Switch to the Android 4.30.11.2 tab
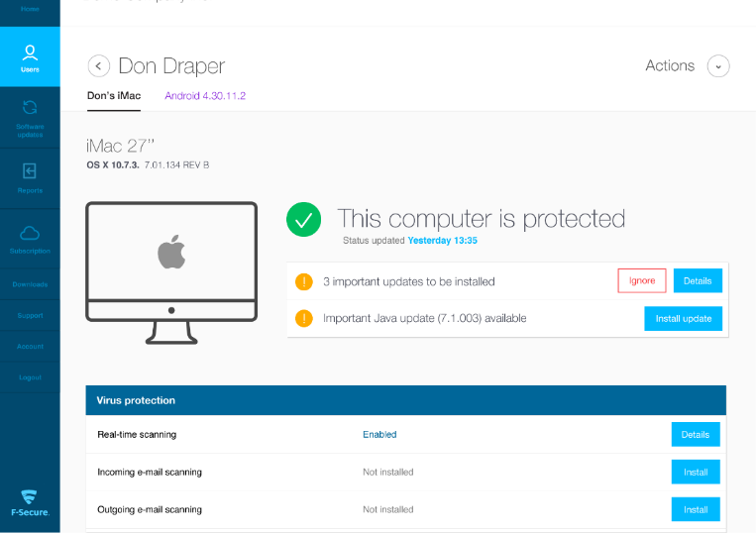This screenshot has height=533, width=756. [205, 96]
